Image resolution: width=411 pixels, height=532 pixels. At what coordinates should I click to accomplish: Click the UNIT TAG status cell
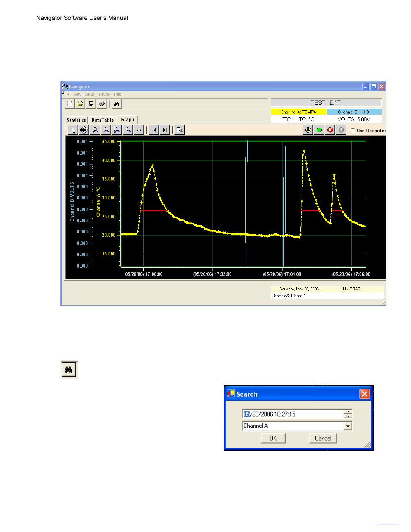pos(355,289)
